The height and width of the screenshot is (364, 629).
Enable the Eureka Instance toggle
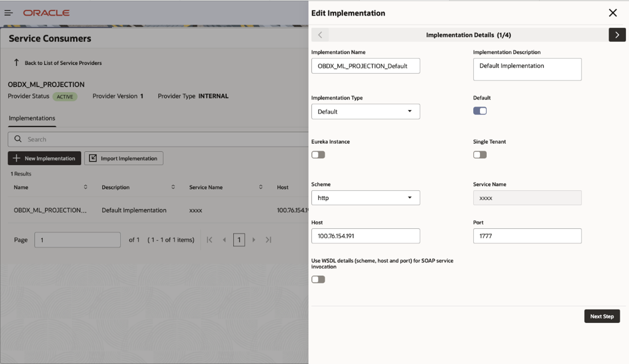(x=318, y=155)
